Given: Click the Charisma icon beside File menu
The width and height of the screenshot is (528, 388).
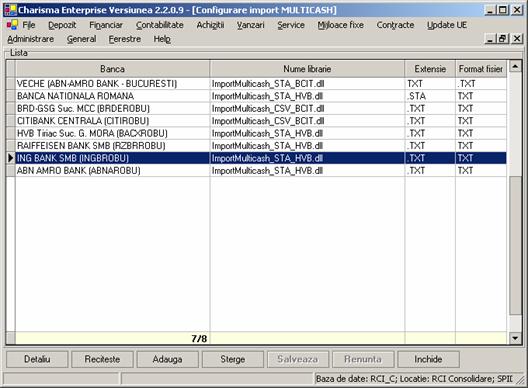Looking at the screenshot, I should coord(12,25).
